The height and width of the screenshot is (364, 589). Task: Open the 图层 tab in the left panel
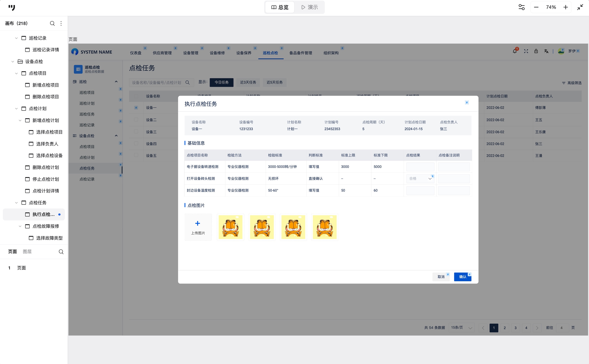tap(27, 252)
